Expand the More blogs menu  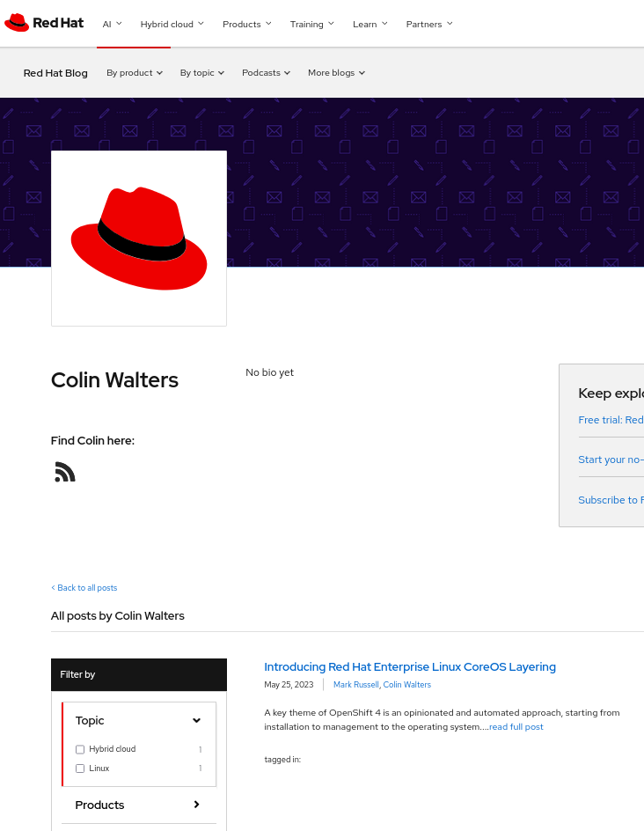[x=337, y=72]
